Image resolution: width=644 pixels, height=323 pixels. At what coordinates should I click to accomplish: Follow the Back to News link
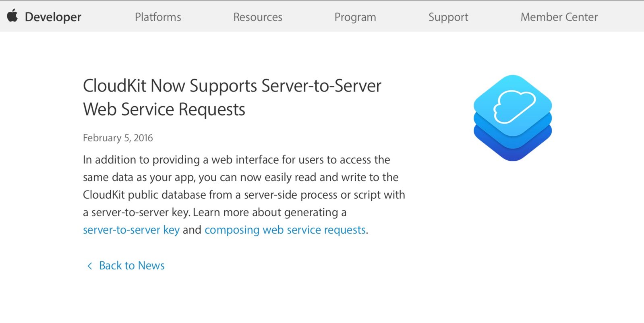132,266
